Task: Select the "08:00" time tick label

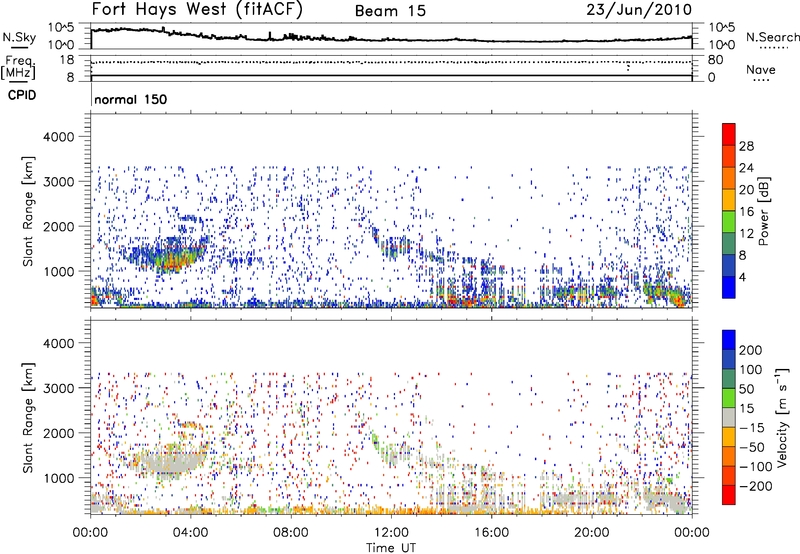Action: coord(291,533)
